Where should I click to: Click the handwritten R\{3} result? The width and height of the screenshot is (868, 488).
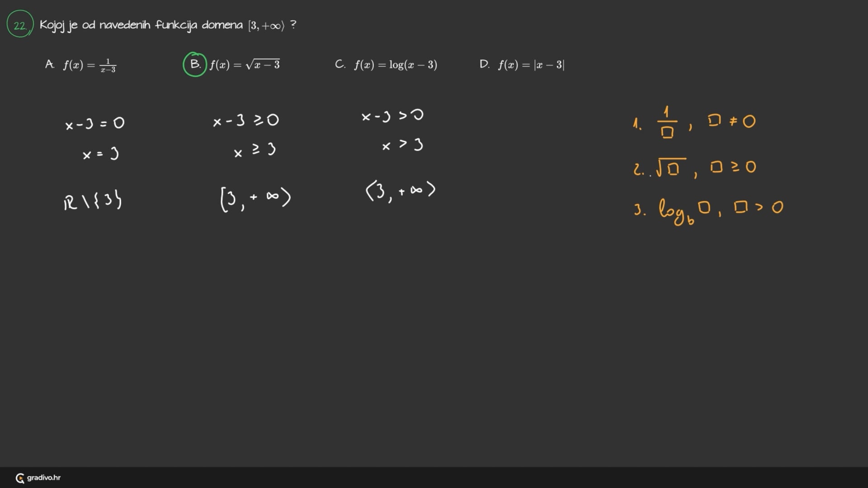point(93,201)
